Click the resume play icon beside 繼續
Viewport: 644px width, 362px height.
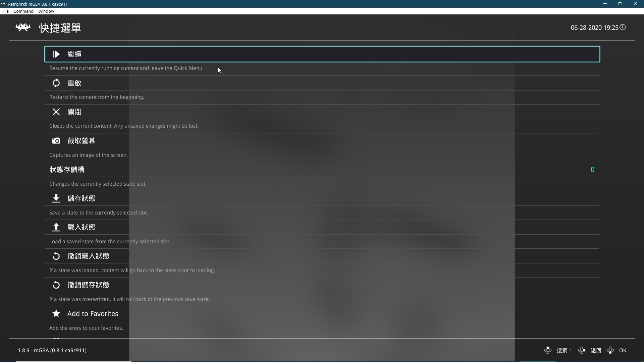coord(56,54)
